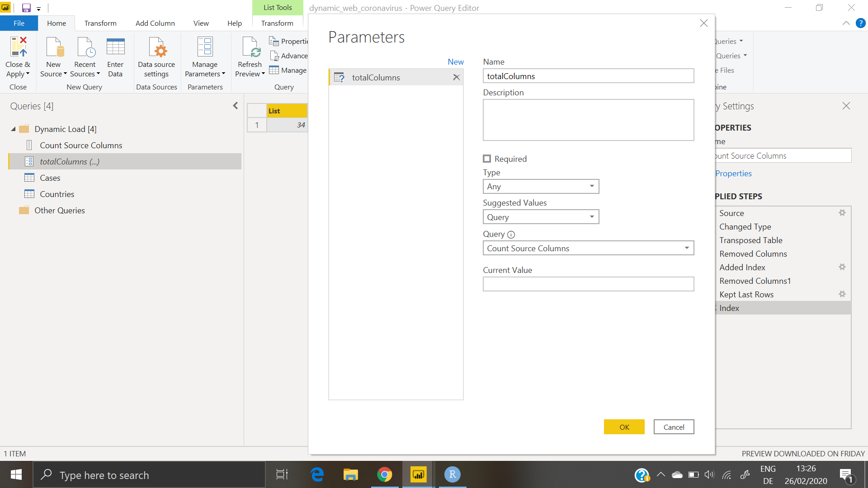The height and width of the screenshot is (488, 868).
Task: Expand the Count Source Columns query dropdown
Action: point(686,248)
